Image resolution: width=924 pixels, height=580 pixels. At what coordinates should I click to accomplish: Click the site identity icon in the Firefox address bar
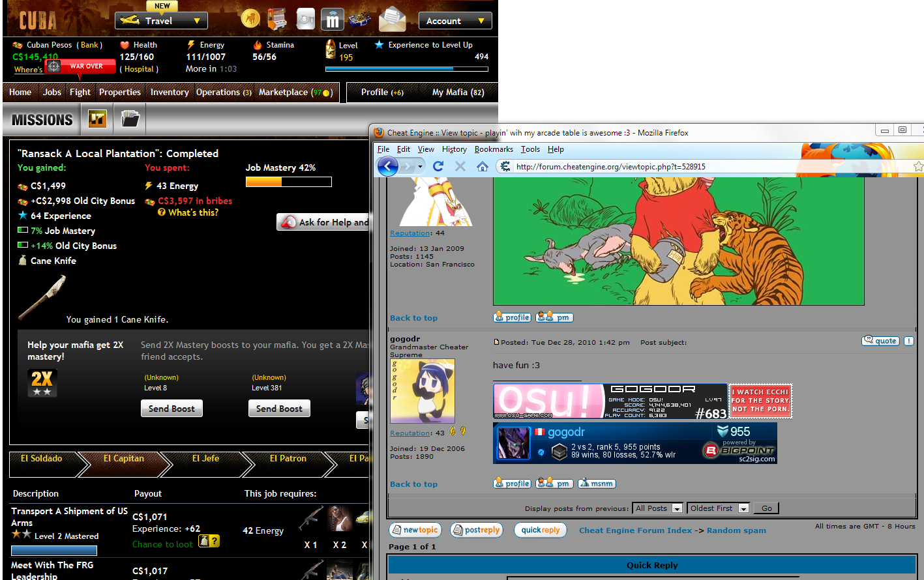[505, 166]
